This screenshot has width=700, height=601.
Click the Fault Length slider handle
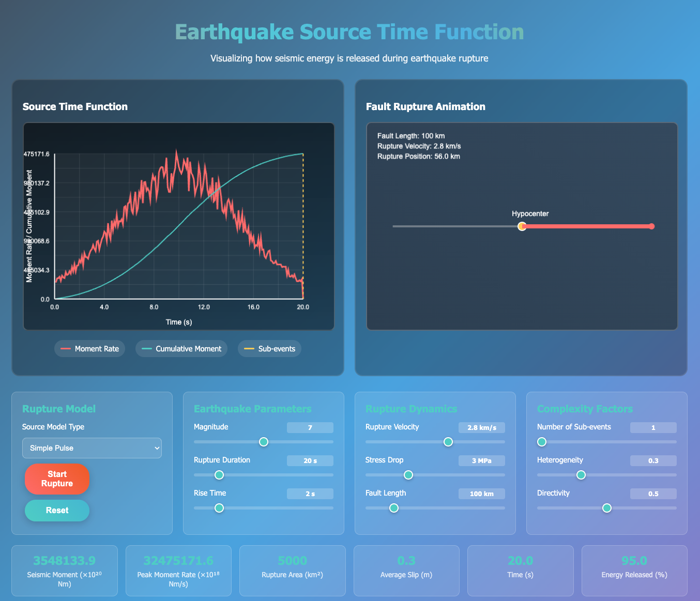(393, 508)
